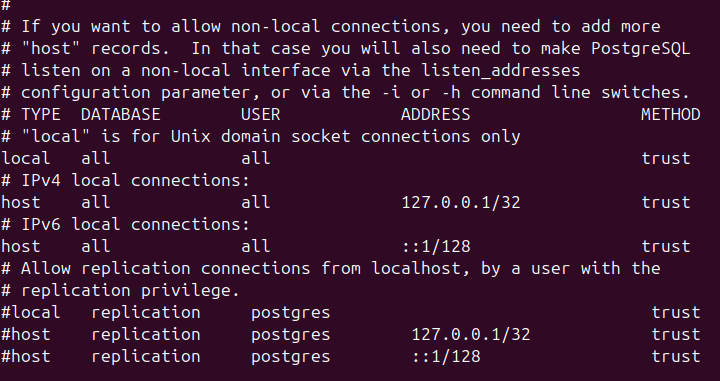Click the ::1/128 address in the uncommented IPv6 host line

click(436, 247)
